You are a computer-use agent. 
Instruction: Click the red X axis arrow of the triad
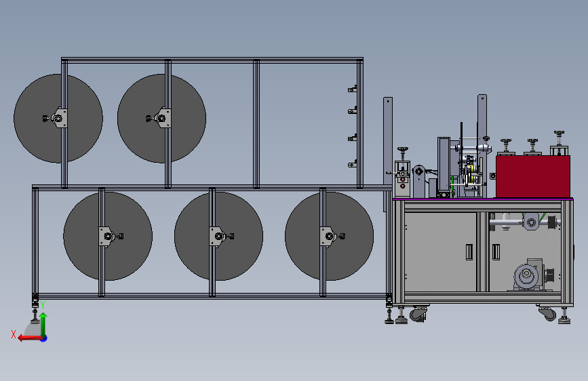point(28,338)
